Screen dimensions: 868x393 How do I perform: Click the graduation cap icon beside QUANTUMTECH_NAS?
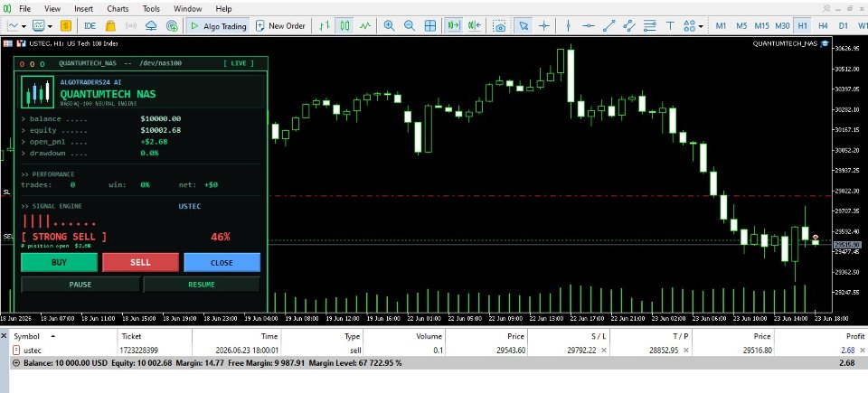(824, 43)
